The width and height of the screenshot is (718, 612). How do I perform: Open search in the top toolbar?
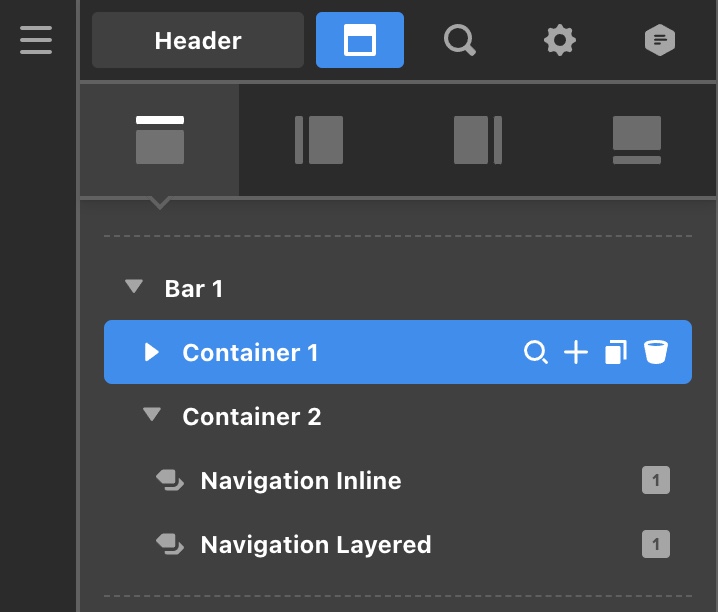click(460, 40)
